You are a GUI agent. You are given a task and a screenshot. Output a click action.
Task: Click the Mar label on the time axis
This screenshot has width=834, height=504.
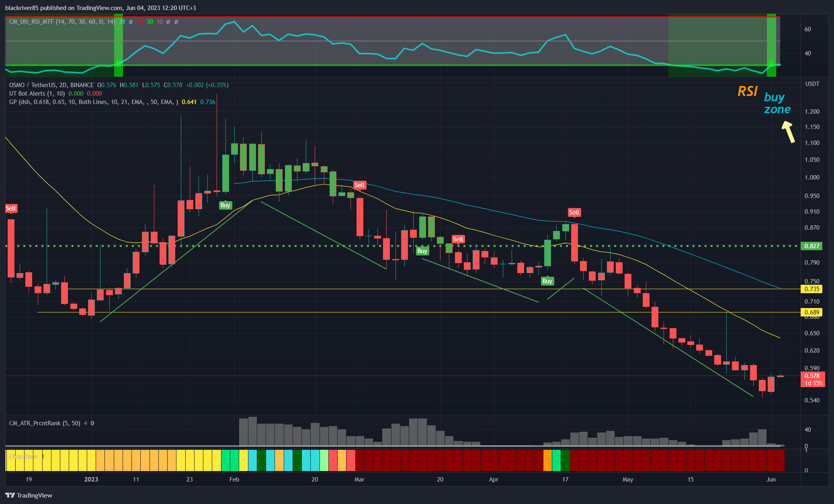[x=359, y=480]
